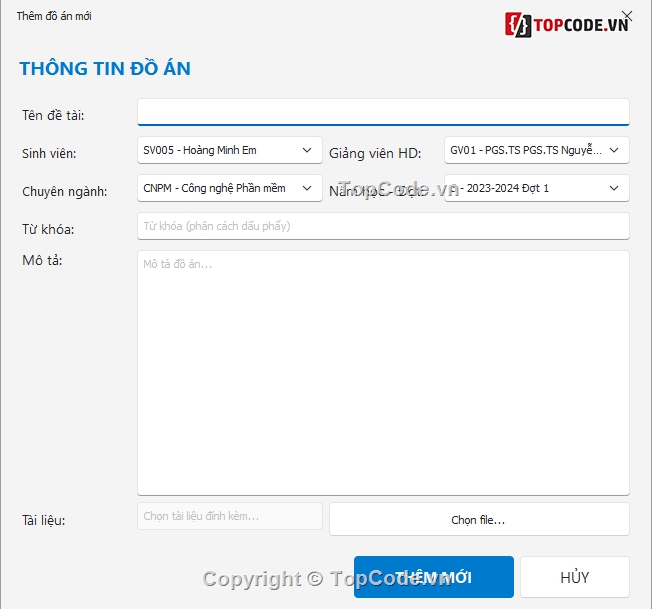The width and height of the screenshot is (652, 609).
Task: Click the Tên đề tài label
Action: 53,115
